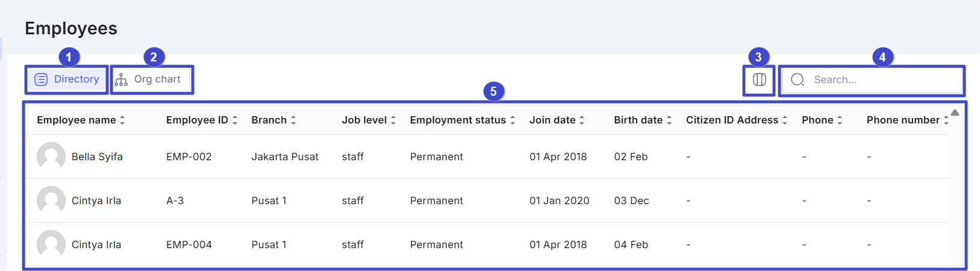The width and height of the screenshot is (980, 271).
Task: Click the magnifier icon in search box
Action: [797, 79]
